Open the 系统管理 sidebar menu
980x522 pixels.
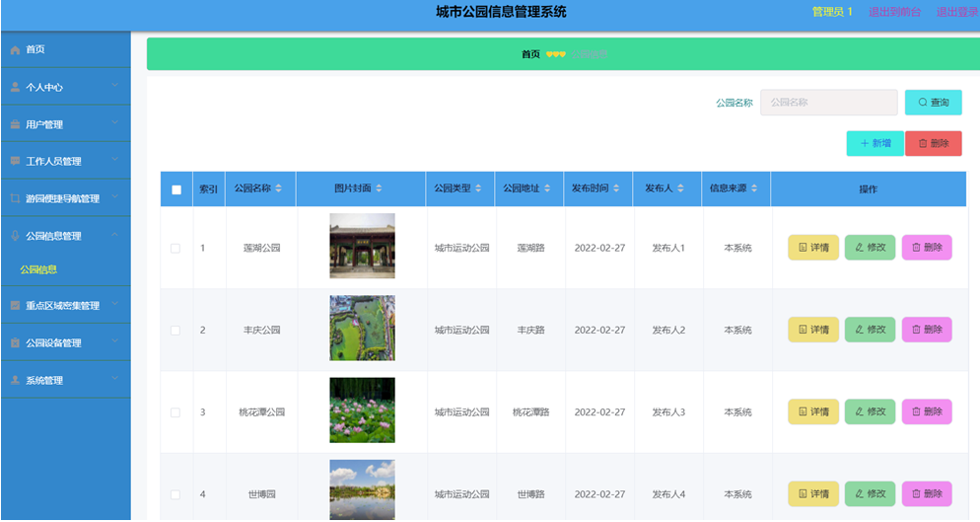(66, 380)
